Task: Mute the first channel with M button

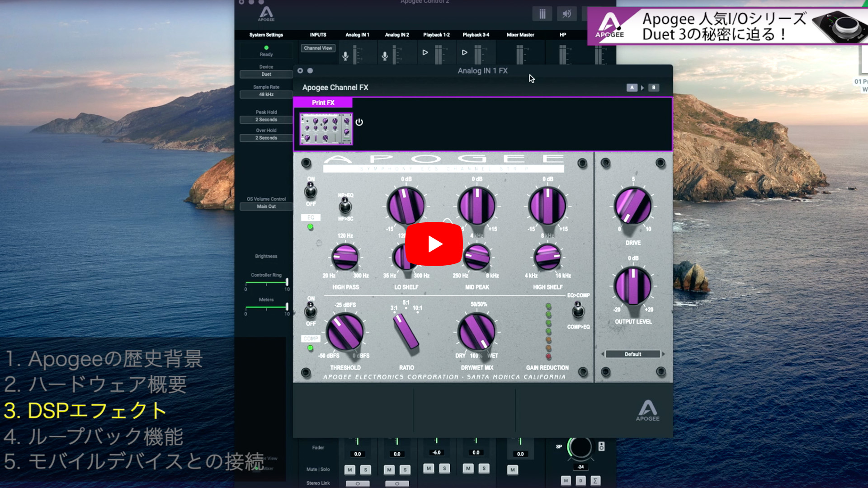Action: [350, 470]
